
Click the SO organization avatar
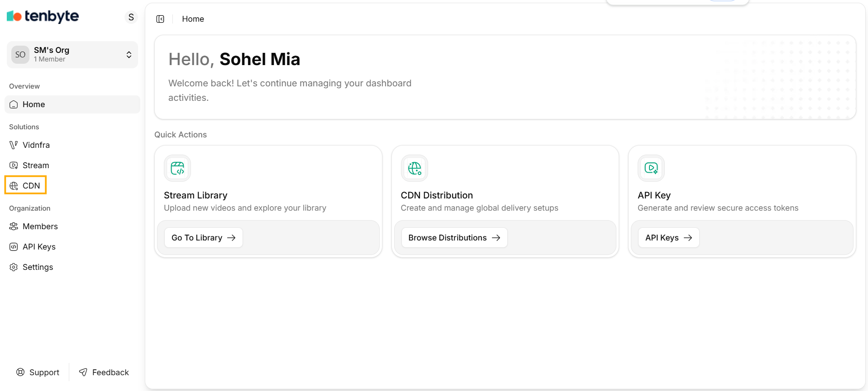pos(20,55)
